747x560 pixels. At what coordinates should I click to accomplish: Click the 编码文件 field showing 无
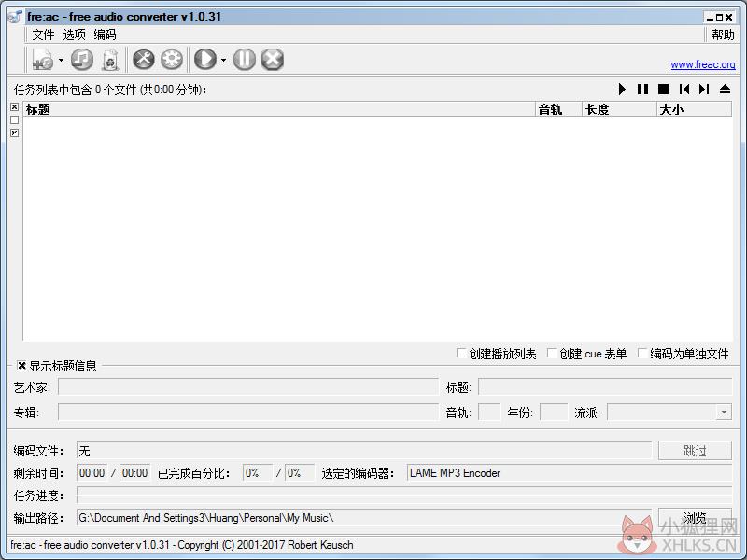point(364,451)
